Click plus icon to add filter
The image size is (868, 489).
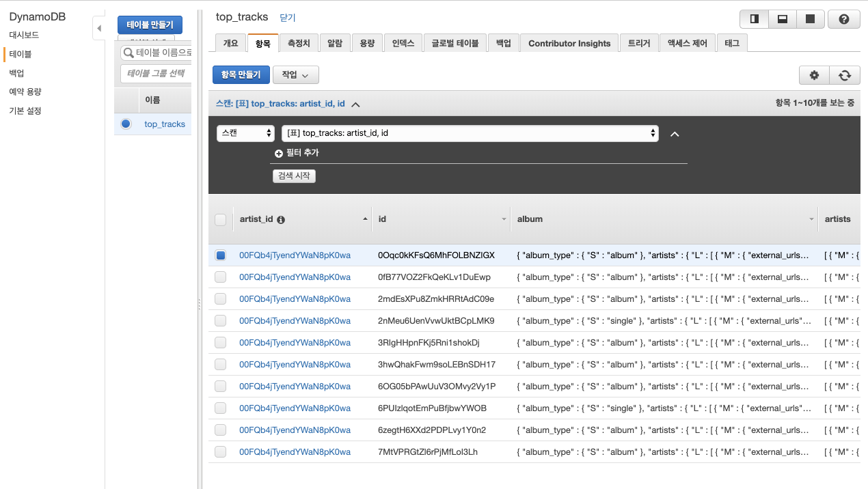point(279,153)
